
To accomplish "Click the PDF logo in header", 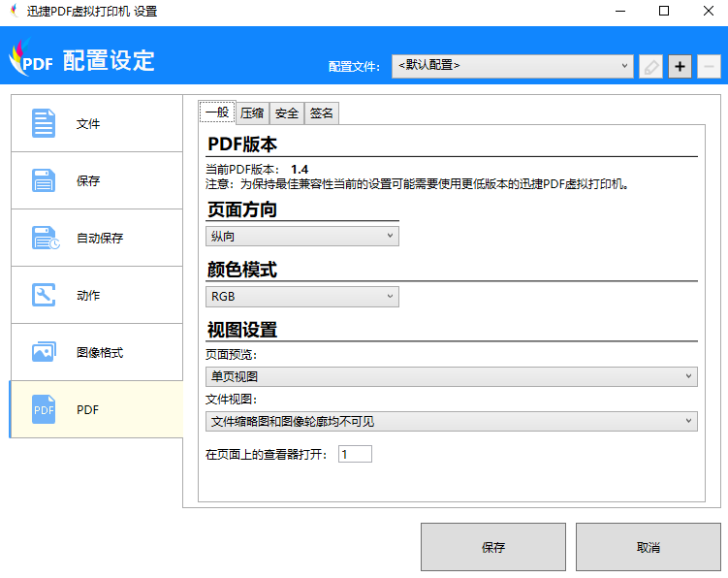I will tap(31, 57).
